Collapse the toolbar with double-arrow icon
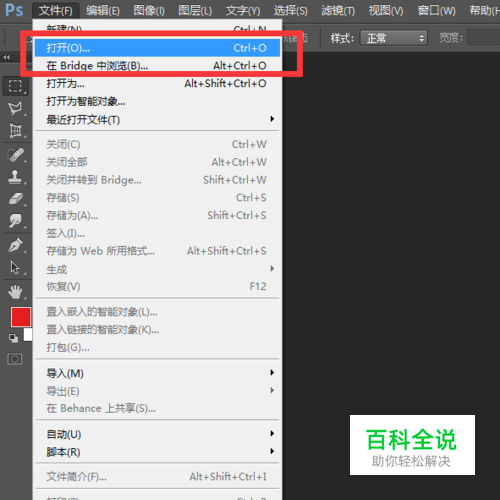 (7, 57)
